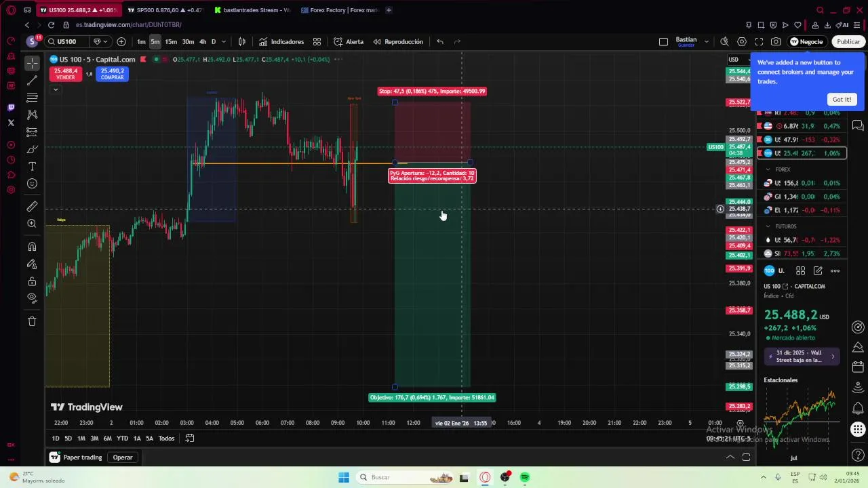Click the red VENDER sell button

pos(66,74)
